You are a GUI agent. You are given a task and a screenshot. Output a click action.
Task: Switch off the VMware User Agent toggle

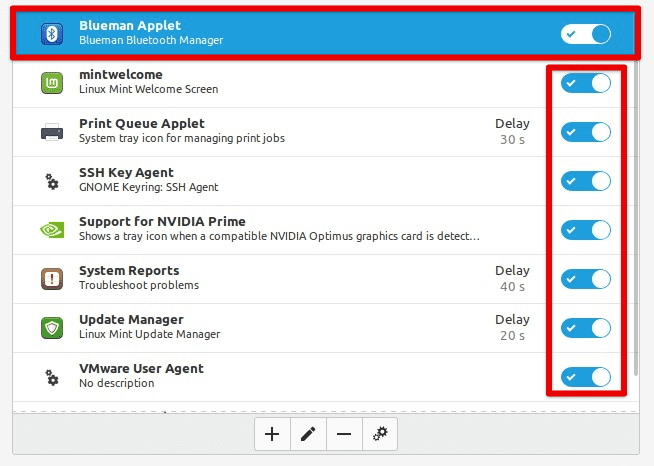[586, 377]
